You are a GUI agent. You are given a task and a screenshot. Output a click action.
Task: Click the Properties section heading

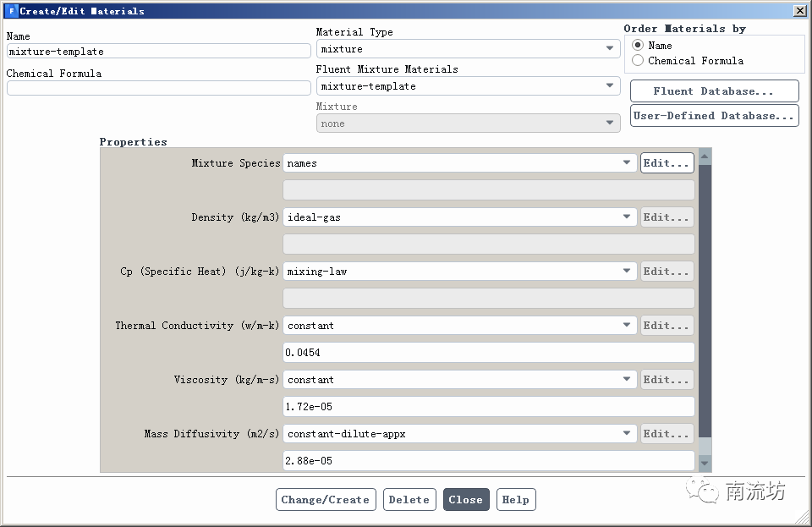(x=133, y=142)
